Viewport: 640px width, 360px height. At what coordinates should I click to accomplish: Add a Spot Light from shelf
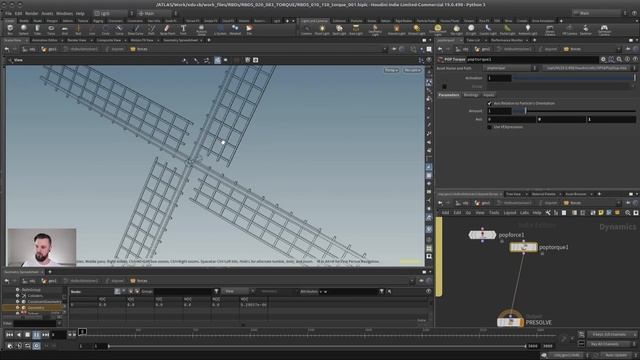(339, 29)
